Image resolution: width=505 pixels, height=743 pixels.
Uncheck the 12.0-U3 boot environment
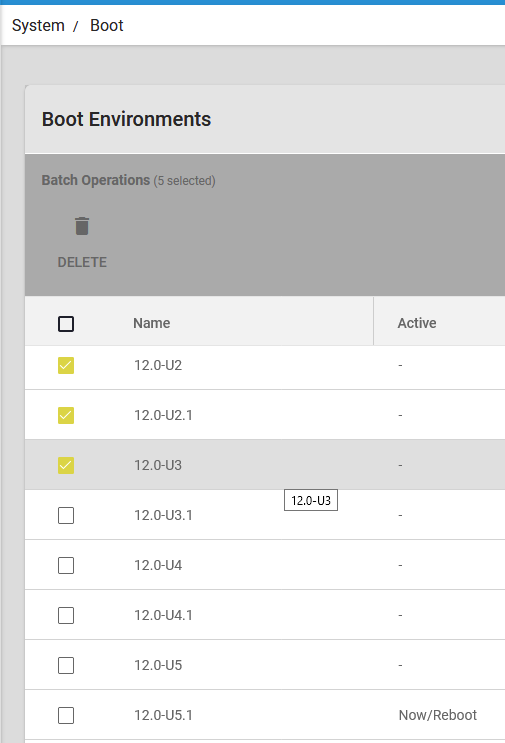66,465
